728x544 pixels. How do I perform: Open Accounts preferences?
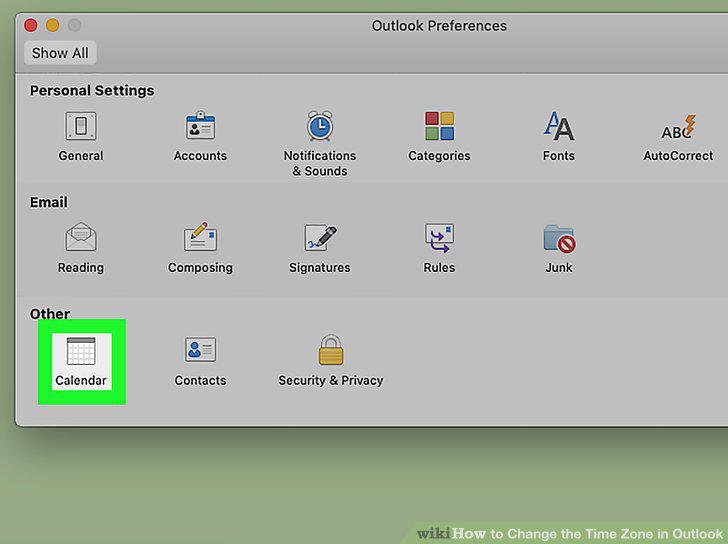click(200, 136)
